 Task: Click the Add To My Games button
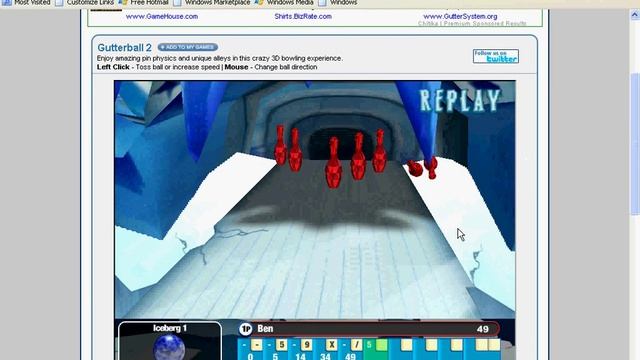[x=187, y=47]
